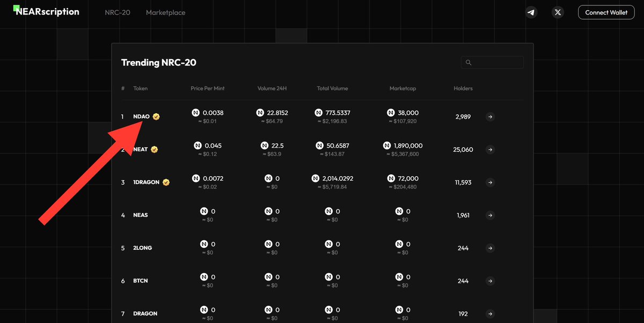The width and height of the screenshot is (644, 323).
Task: Click the Marketcap column header
Action: tap(402, 89)
